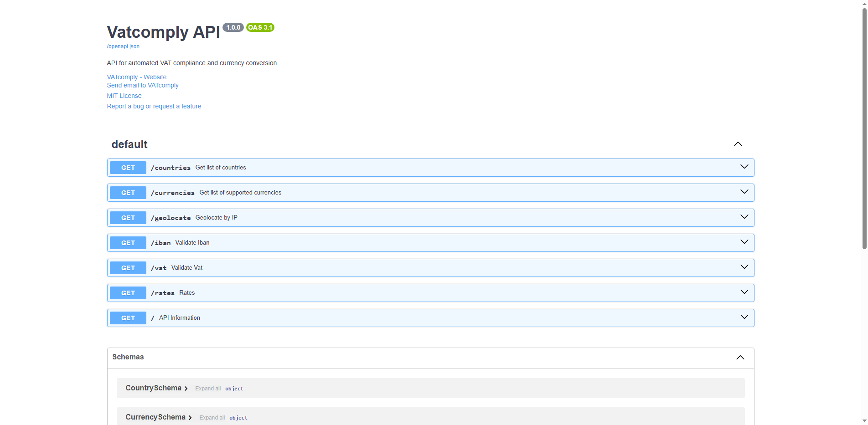Click the scrollbar up arrow

pyautogui.click(x=864, y=3)
